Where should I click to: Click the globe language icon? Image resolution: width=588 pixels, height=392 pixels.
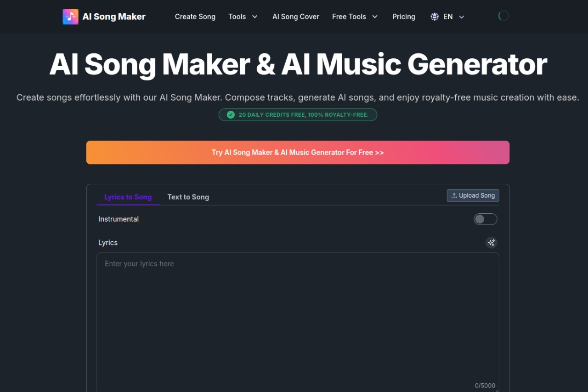pos(435,17)
